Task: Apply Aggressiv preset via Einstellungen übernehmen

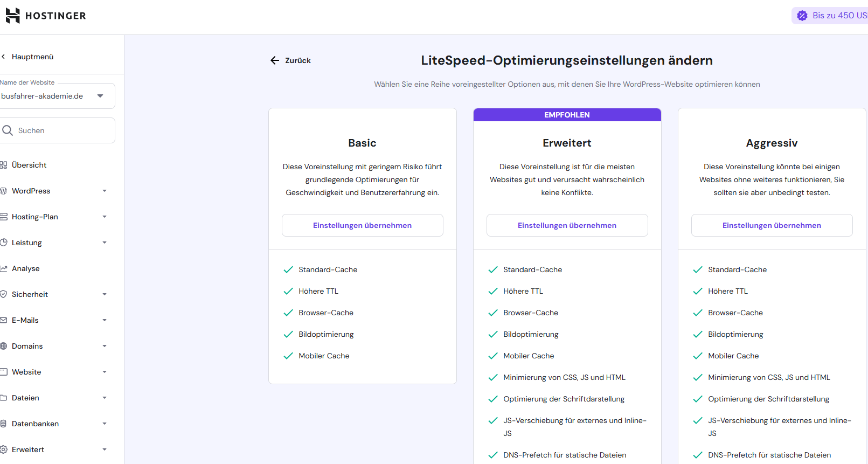Action: click(772, 225)
